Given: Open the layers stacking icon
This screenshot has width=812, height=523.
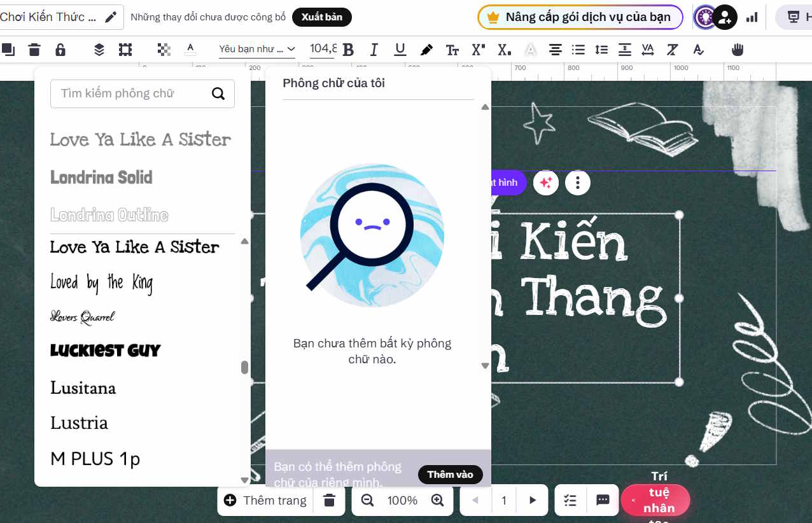Looking at the screenshot, I should pos(99,49).
